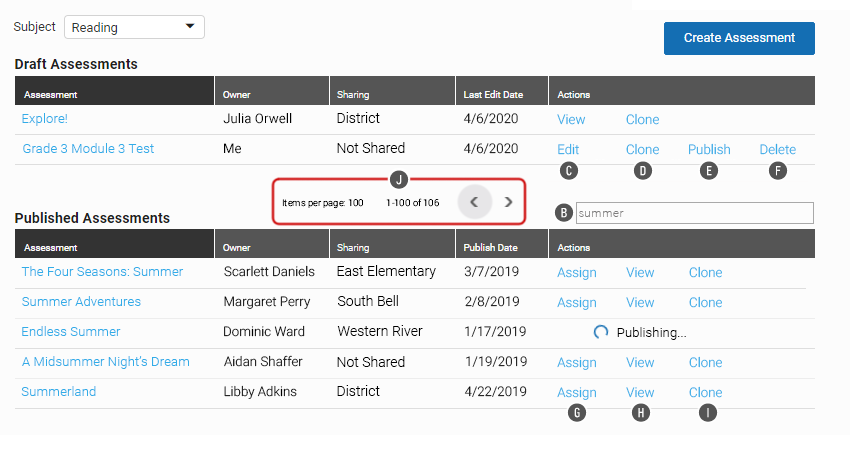View the Explore! draft assessment
850x466 pixels.
click(x=571, y=119)
